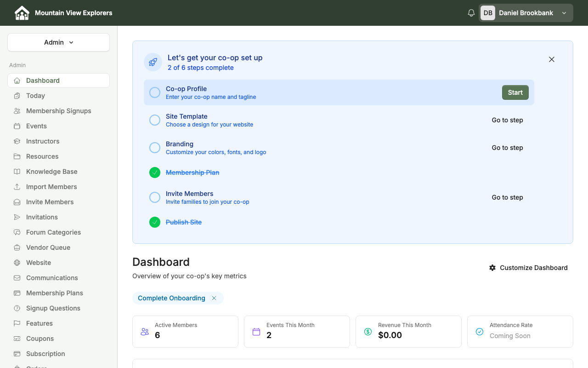Close the co-op setup banner
Image resolution: width=588 pixels, height=368 pixels.
[x=552, y=59]
